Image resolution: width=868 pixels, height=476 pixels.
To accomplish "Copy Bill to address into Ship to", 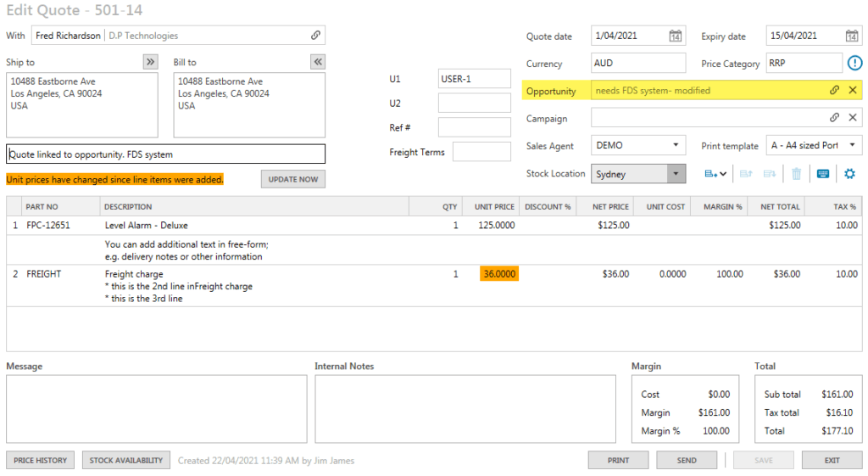I will pyautogui.click(x=318, y=61).
